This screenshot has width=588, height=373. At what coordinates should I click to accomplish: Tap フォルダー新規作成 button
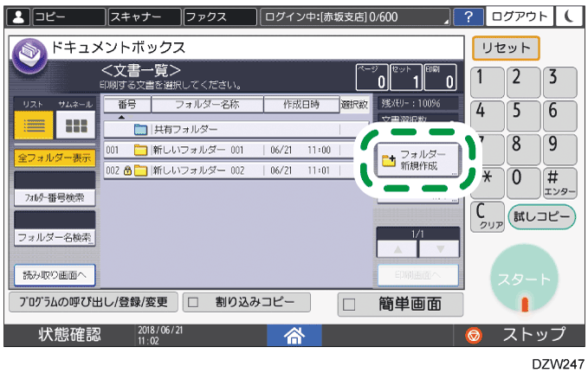[418, 160]
